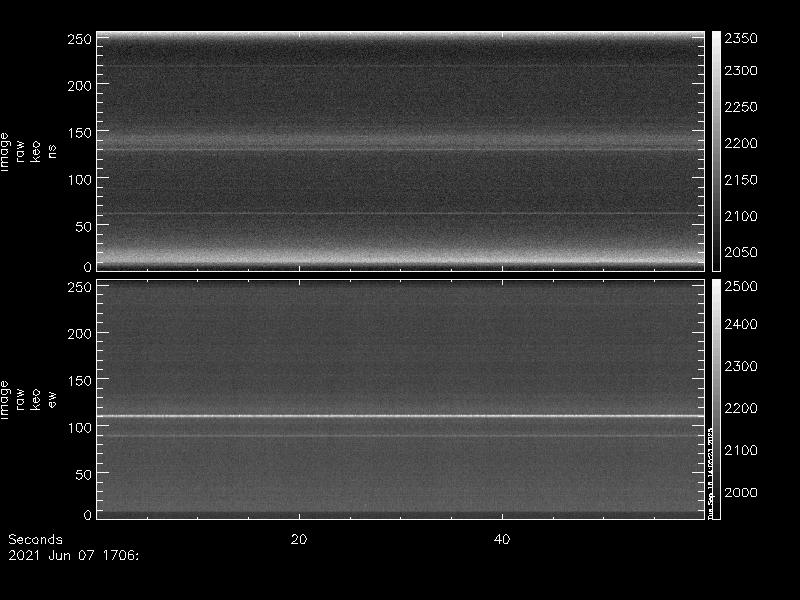The height and width of the screenshot is (600, 800).
Task: Click the 'ns' y-axis label of top plot
Action: pyautogui.click(x=53, y=150)
